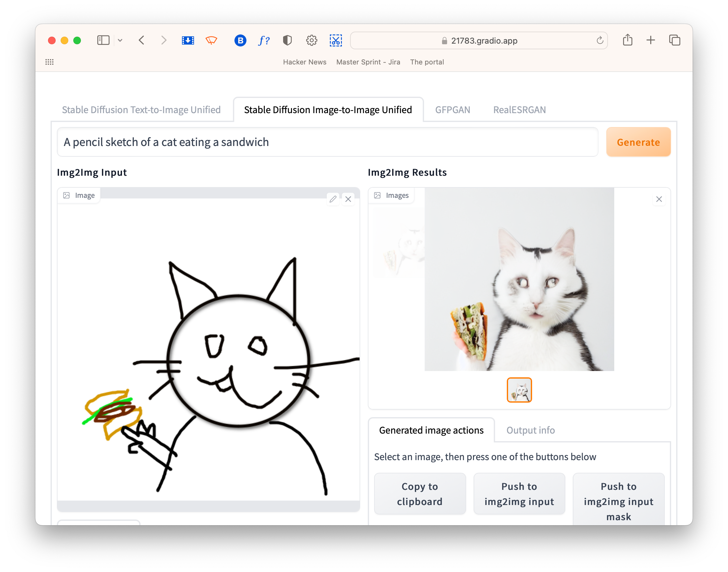Open the Hacker News bookmark

coord(304,62)
